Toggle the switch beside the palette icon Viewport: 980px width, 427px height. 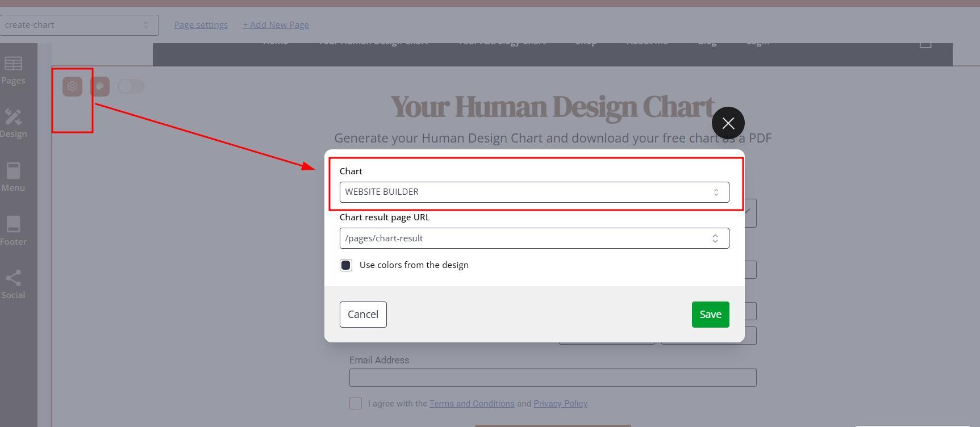coord(131,86)
